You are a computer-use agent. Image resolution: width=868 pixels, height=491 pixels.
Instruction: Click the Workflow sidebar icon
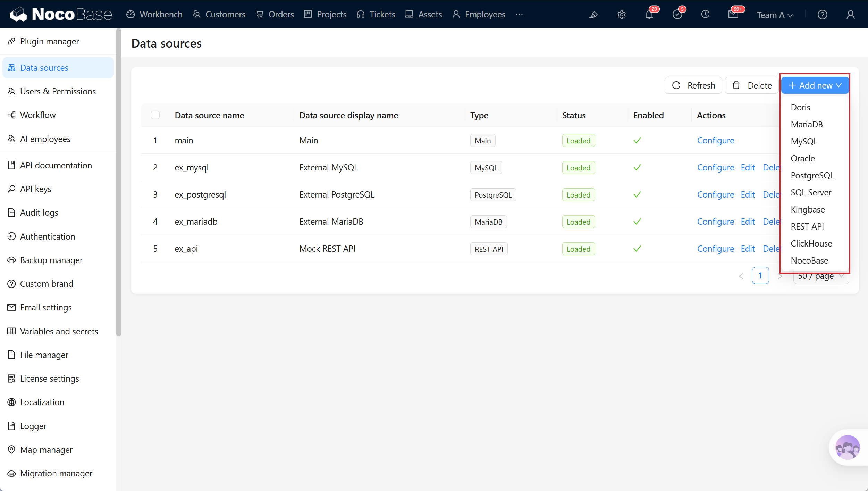coord(11,115)
